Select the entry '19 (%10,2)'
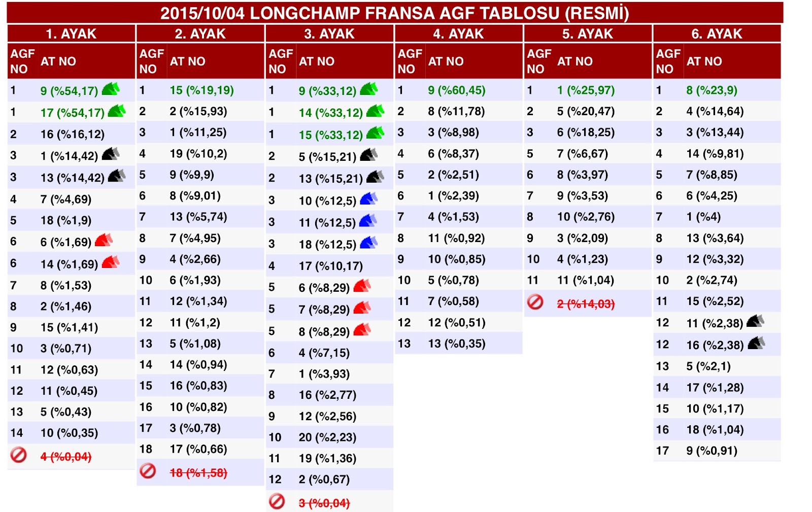The width and height of the screenshot is (812, 512). click(198, 154)
